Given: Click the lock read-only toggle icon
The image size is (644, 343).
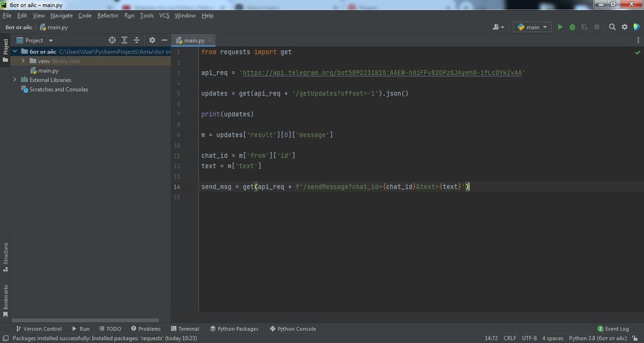Looking at the screenshot, I should click(636, 338).
